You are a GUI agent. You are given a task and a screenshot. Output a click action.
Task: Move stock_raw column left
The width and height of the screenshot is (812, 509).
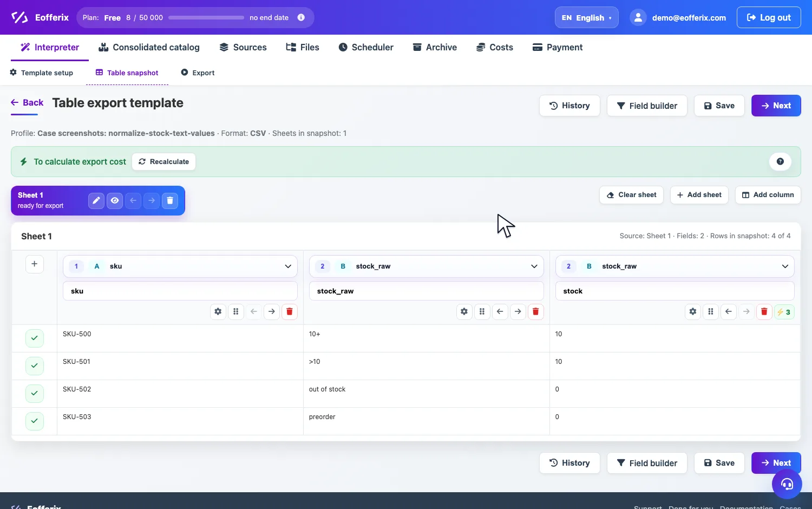point(500,311)
